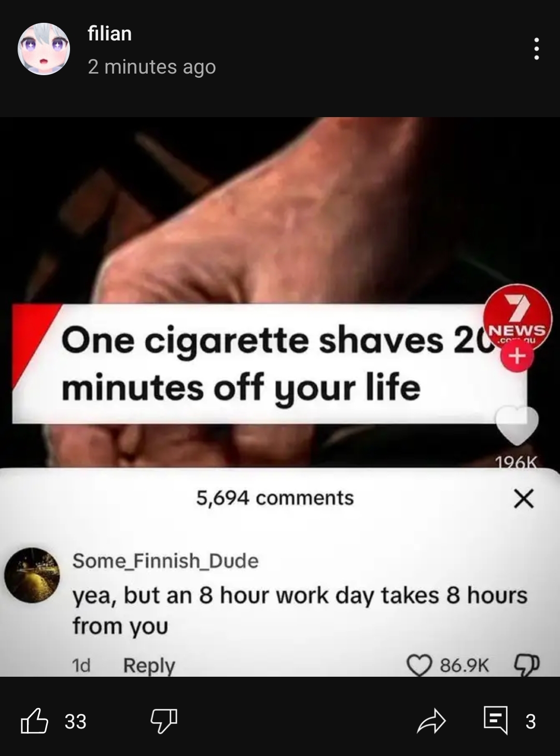Tap the 7 News logo
Viewport: 560px width, 756px height.
pyautogui.click(x=517, y=317)
